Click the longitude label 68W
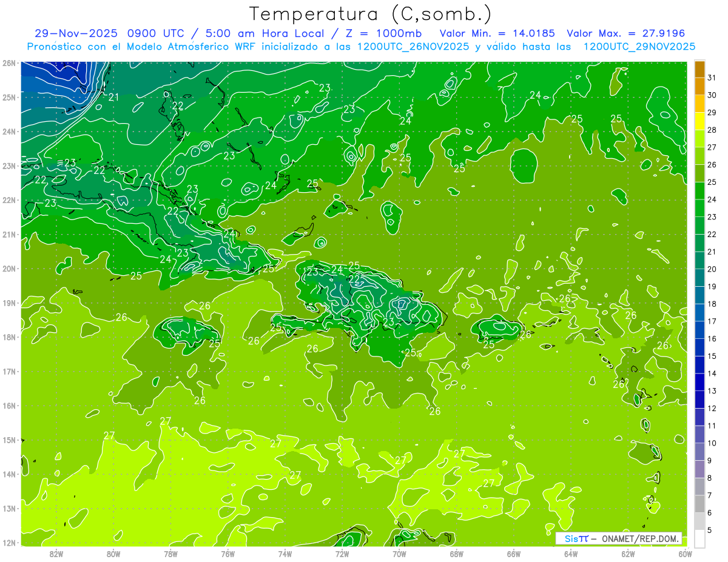Screen dimensions: 728x562 coord(457,554)
